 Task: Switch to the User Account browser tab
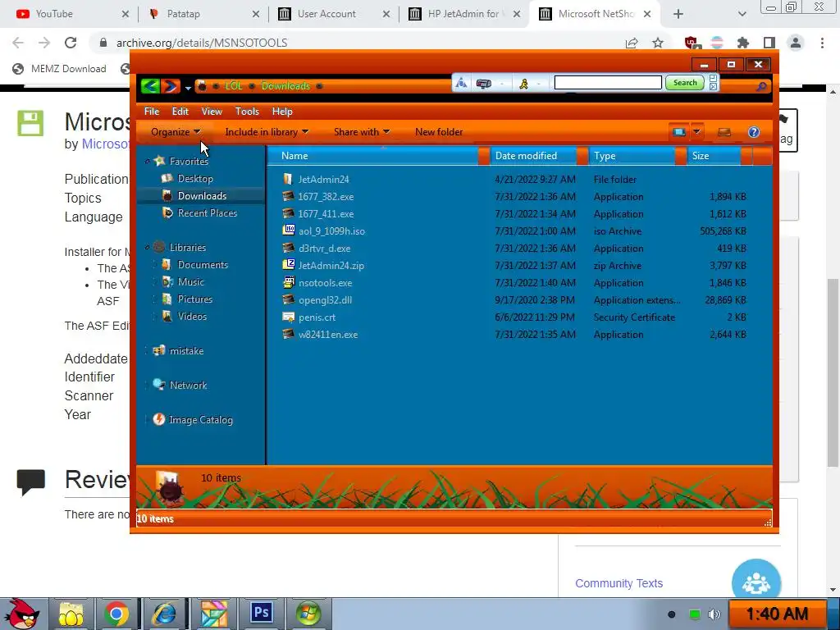pyautogui.click(x=333, y=14)
